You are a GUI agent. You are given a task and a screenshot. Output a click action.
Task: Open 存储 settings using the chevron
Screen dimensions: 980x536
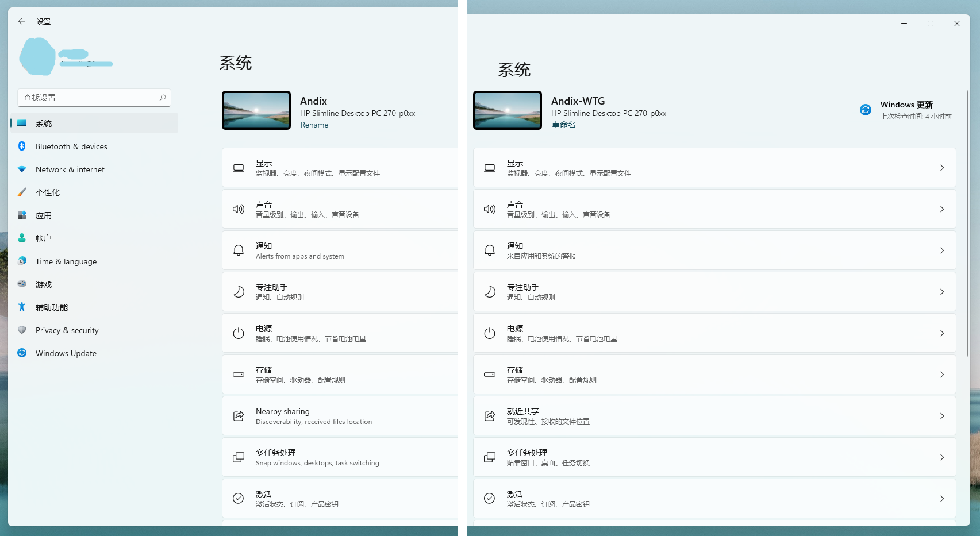coord(941,374)
